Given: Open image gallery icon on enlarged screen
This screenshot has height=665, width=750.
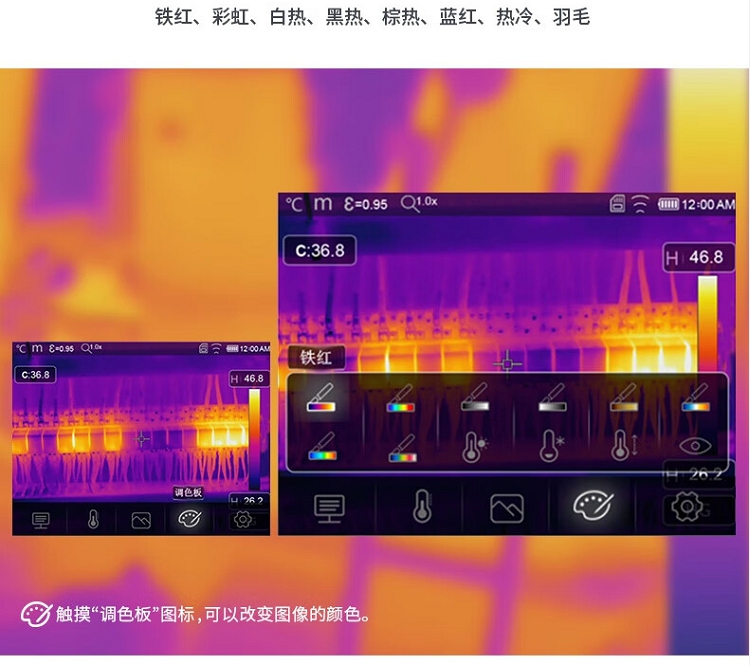Looking at the screenshot, I should tap(507, 508).
